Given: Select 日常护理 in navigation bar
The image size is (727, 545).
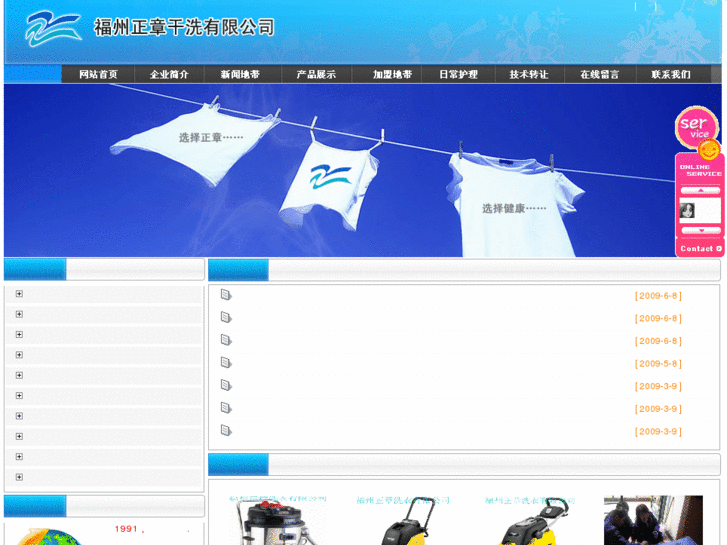Looking at the screenshot, I should point(458,74).
